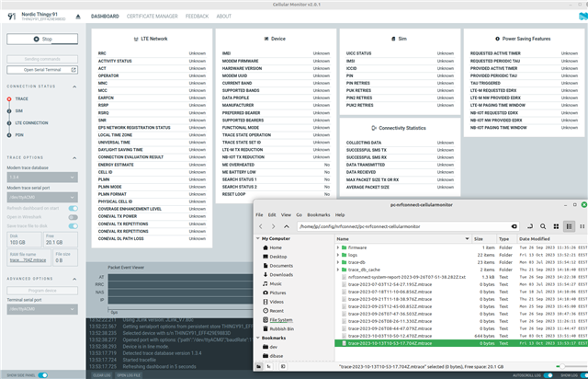Expand the firmware folder tree arrow
Image resolution: width=588 pixels, height=379 pixels.
pos(338,247)
